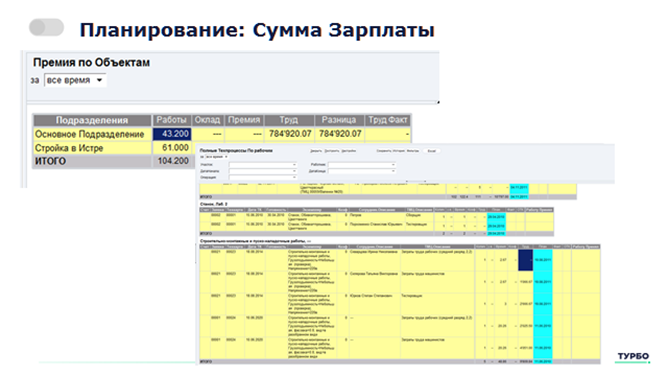Click the Премия по Объектам panel title
The height and width of the screenshot is (376, 668).
92,63
